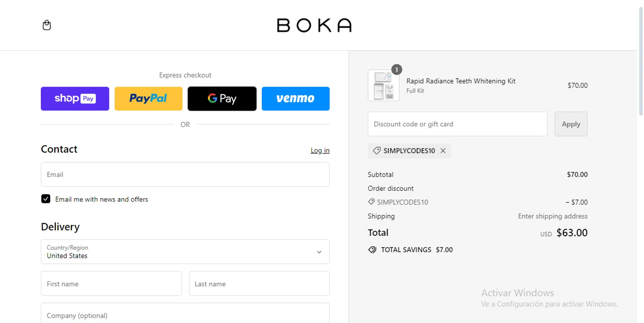This screenshot has width=644, height=323.
Task: Focus the Email input field
Action: click(185, 175)
